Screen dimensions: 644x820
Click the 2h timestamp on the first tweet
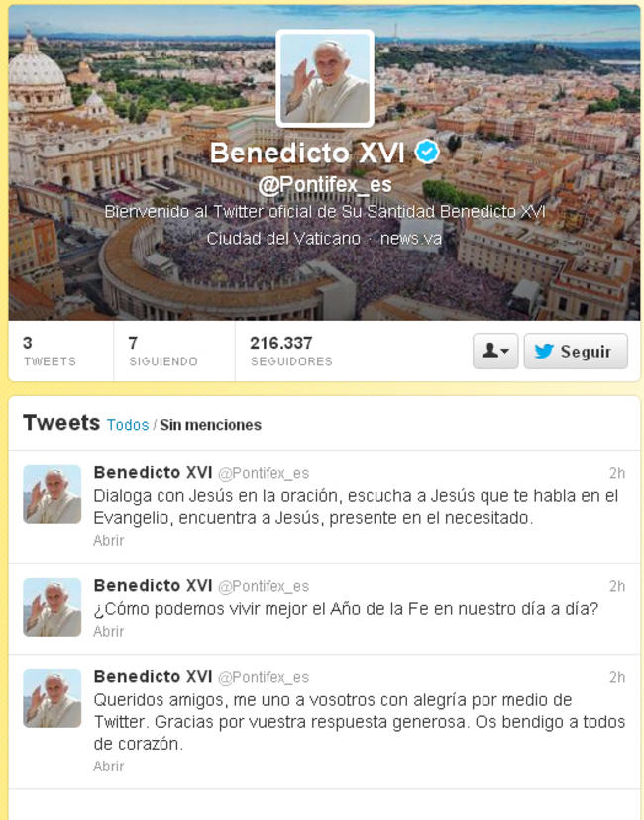point(617,473)
